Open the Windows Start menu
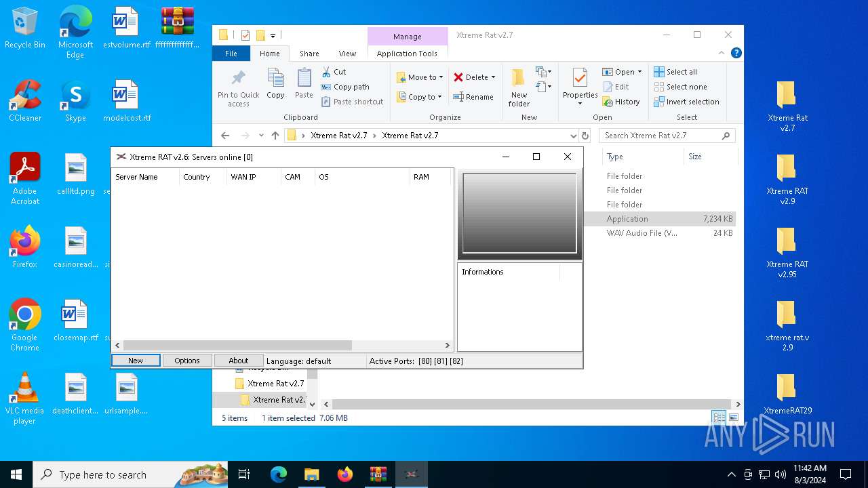The width and height of the screenshot is (868, 488). [x=16, y=474]
